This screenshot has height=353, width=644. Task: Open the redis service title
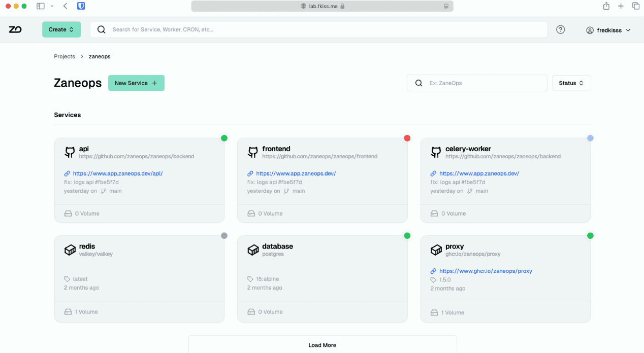point(87,246)
